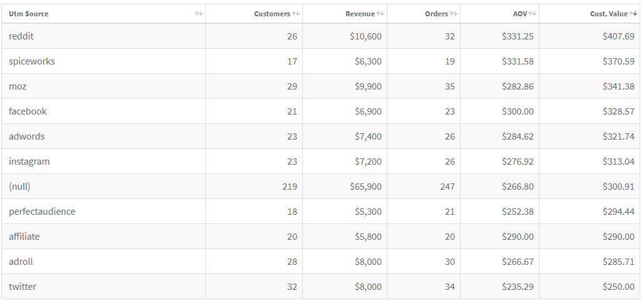Click the affiliate Cust. Value $290.00
Screen dimensions: 644x303
point(618,237)
